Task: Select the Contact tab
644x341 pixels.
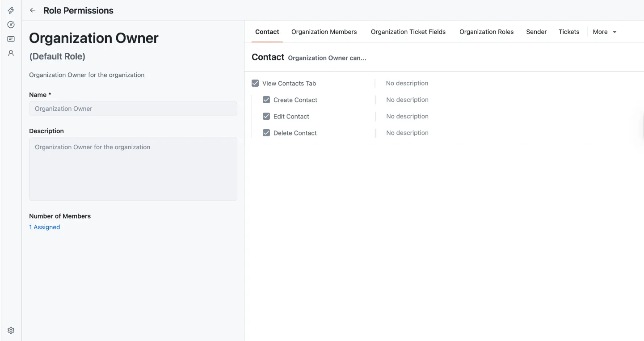Action: 267,31
